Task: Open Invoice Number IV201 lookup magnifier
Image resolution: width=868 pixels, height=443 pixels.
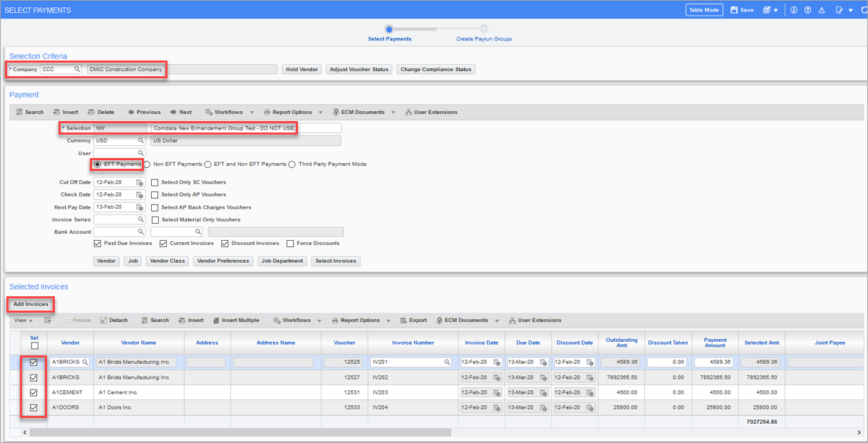Action: 448,363
